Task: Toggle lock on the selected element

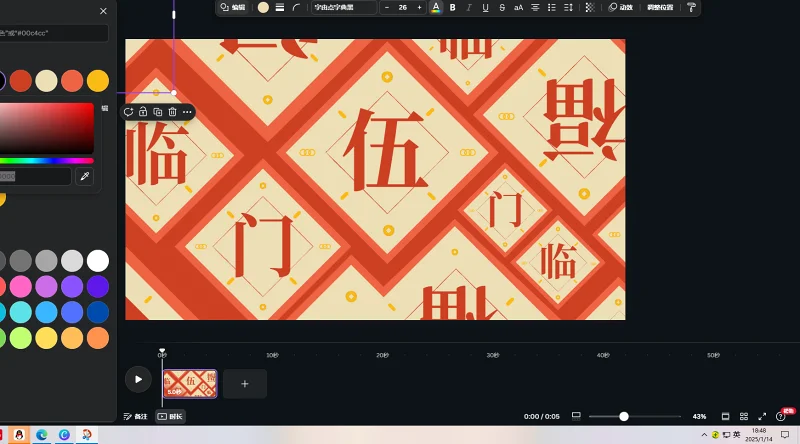Action: point(143,112)
